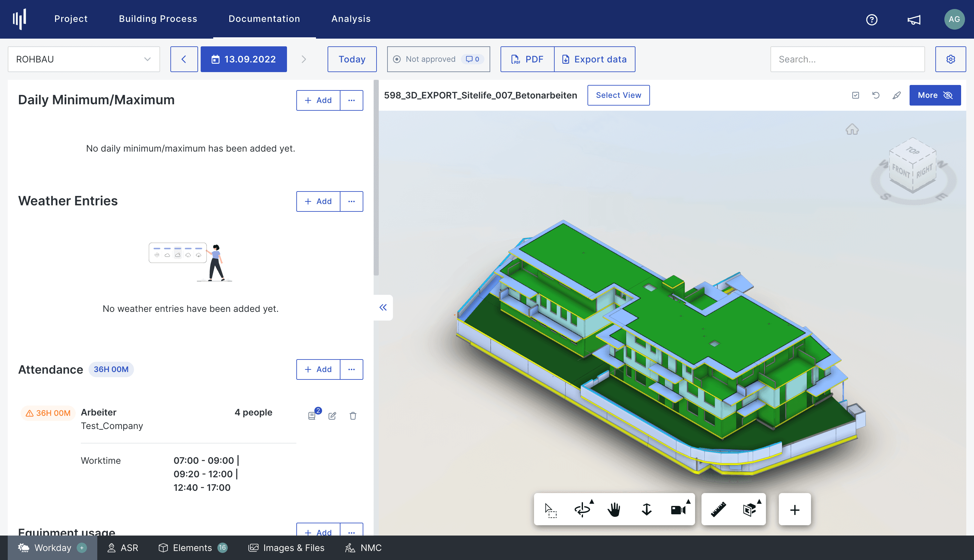Open the Documentation menu
Viewport: 974px width, 560px height.
[x=264, y=19]
